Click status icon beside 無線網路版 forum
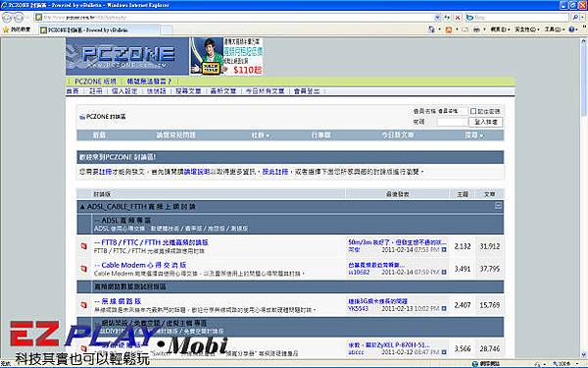The height and width of the screenshot is (368, 588). coord(84,305)
